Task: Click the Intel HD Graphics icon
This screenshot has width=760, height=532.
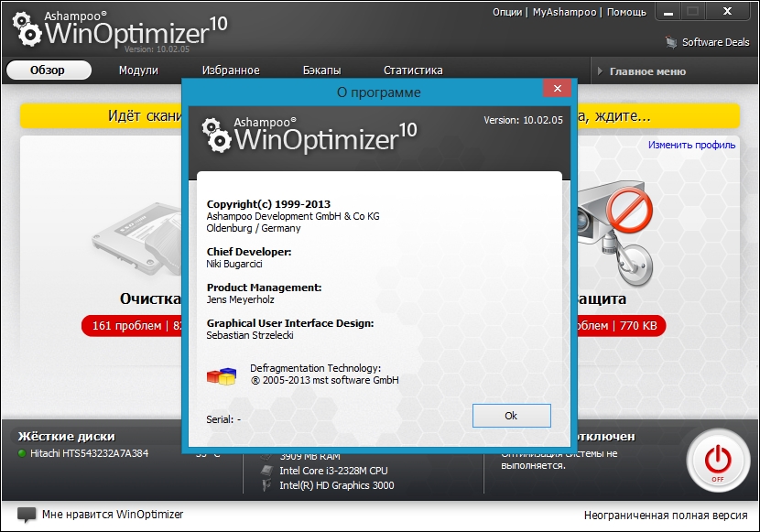Action: tap(266, 485)
